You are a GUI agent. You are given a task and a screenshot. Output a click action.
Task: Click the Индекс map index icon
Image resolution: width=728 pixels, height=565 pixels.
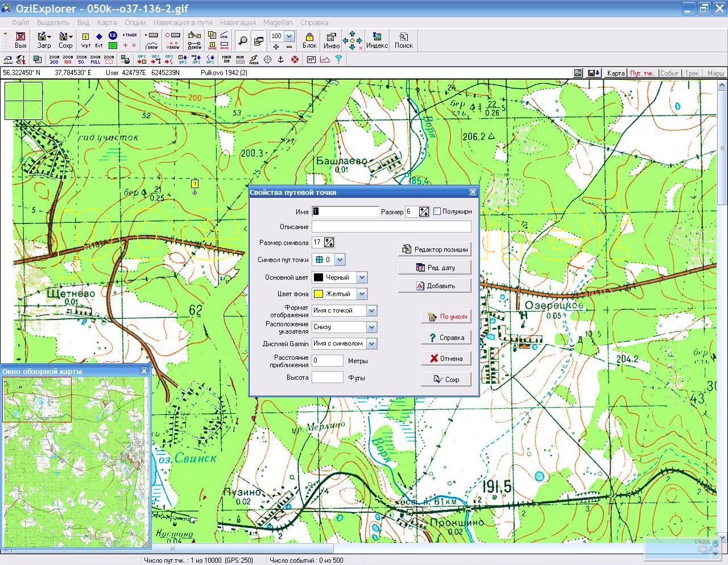[377, 40]
